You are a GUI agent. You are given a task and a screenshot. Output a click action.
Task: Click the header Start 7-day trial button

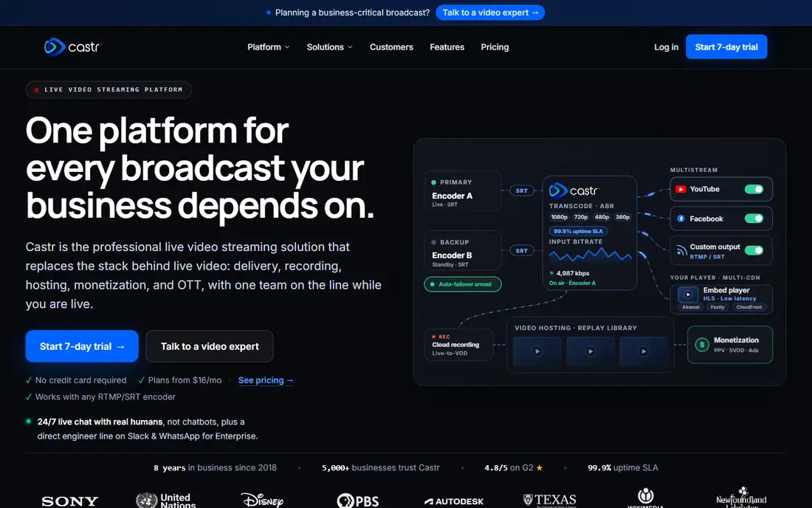(x=726, y=47)
